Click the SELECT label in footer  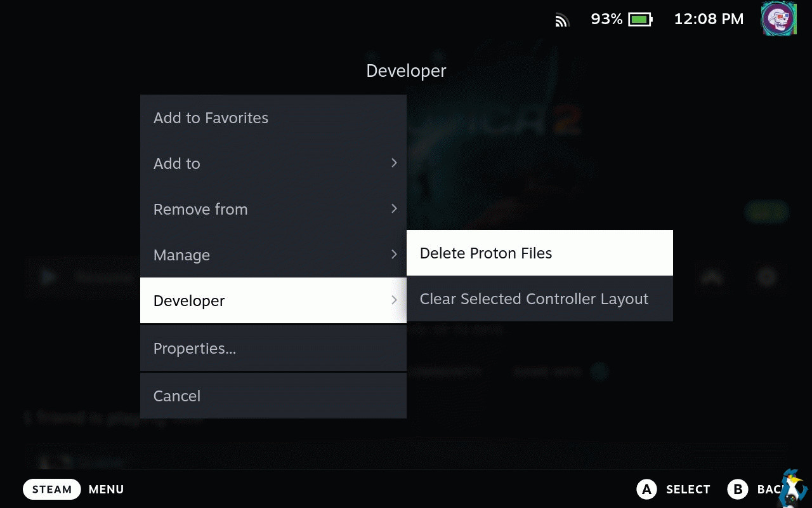(688, 490)
